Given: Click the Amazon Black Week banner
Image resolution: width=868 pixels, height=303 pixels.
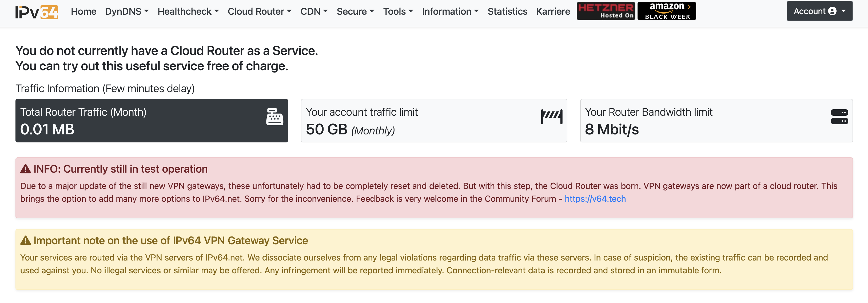Looking at the screenshot, I should [x=667, y=11].
